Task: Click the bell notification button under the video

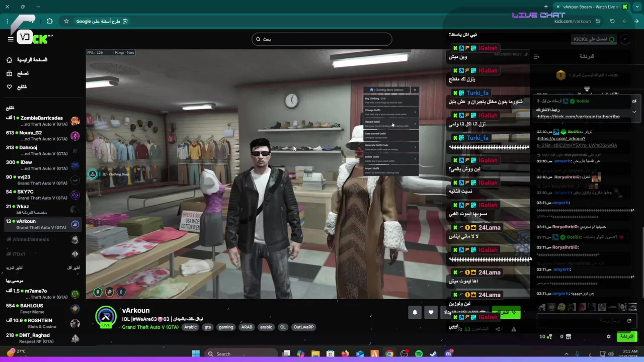Action: (x=415, y=312)
